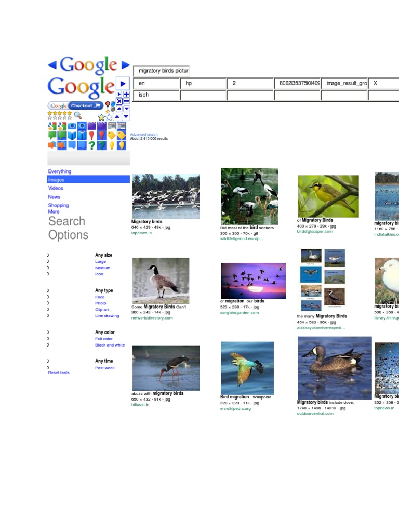This screenshot has height=532, width=399.
Task: Click the blue plus icon
Action: point(126,94)
